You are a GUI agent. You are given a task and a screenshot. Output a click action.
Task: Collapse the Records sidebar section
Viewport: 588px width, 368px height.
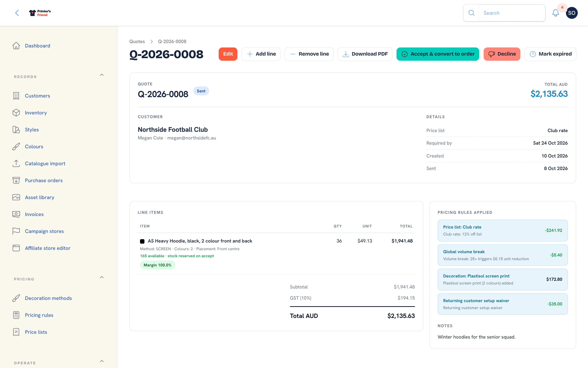click(x=102, y=75)
